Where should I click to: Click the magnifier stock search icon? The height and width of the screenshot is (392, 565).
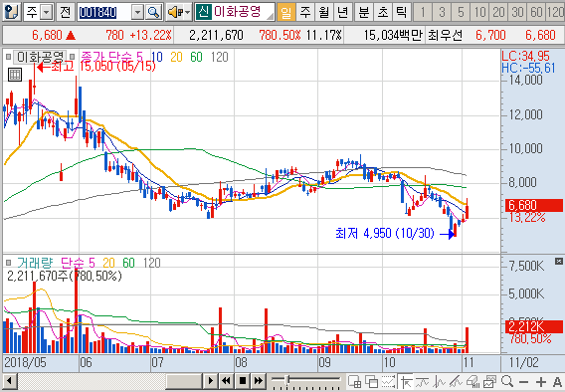coord(154,13)
